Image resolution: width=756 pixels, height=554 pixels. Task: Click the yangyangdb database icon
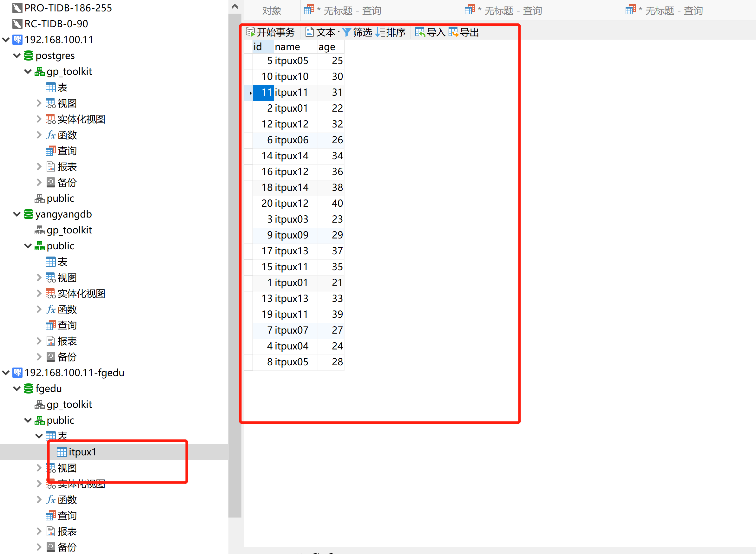pyautogui.click(x=29, y=214)
